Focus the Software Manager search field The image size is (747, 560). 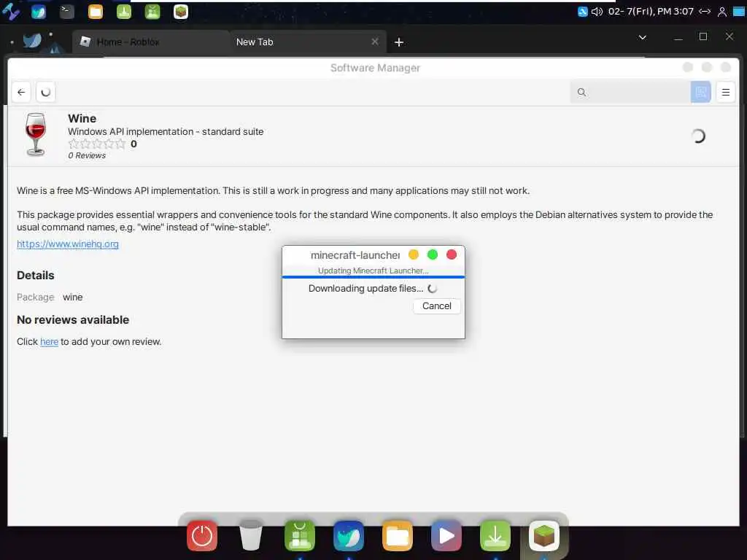click(x=630, y=92)
